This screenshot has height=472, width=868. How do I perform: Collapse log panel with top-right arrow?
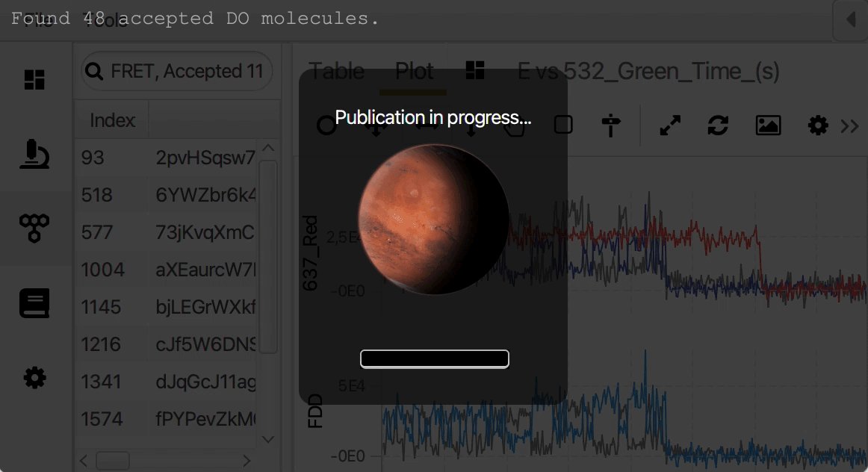tap(851, 19)
